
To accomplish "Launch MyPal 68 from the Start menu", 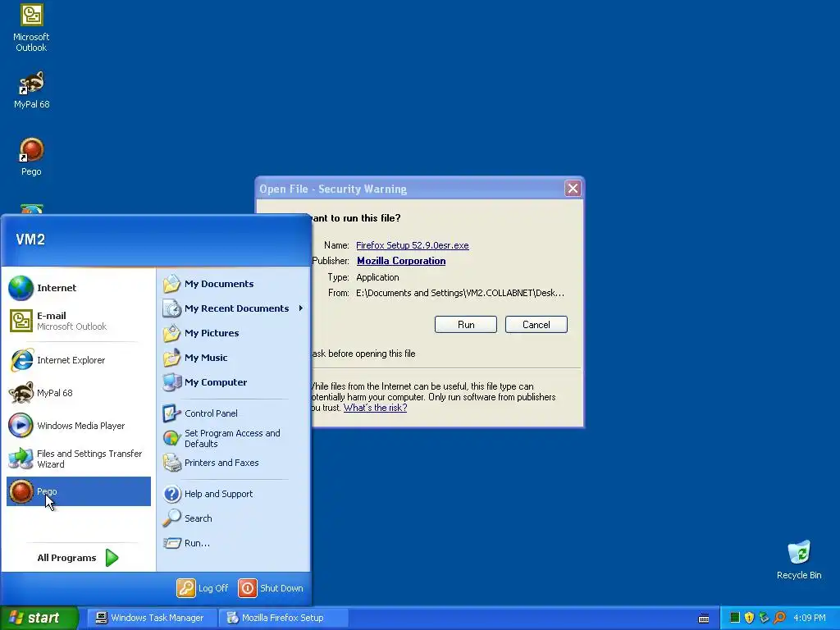I will 78,393.
